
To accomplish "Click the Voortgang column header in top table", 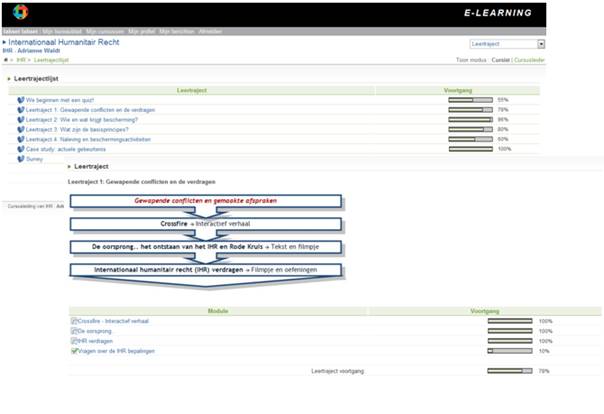I will [458, 90].
